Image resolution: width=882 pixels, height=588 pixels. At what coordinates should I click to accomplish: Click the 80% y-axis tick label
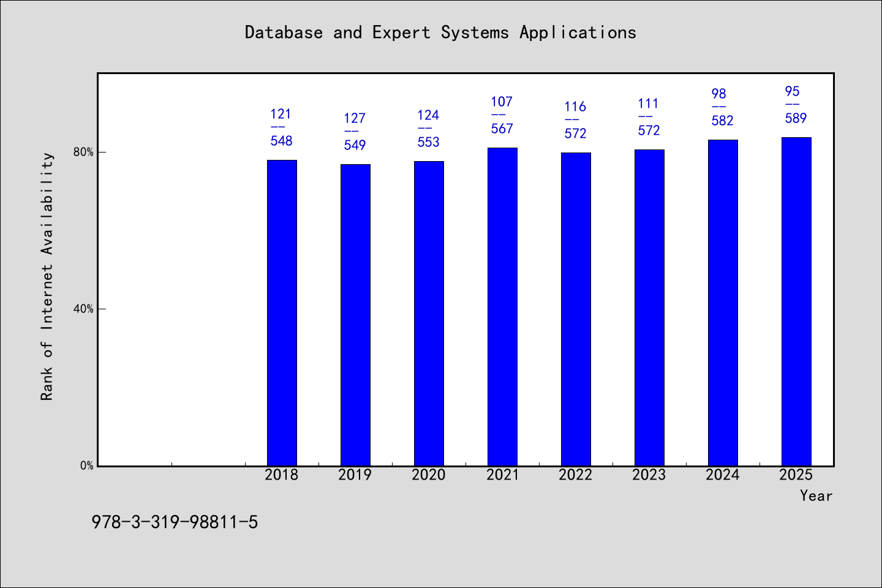[x=84, y=152]
